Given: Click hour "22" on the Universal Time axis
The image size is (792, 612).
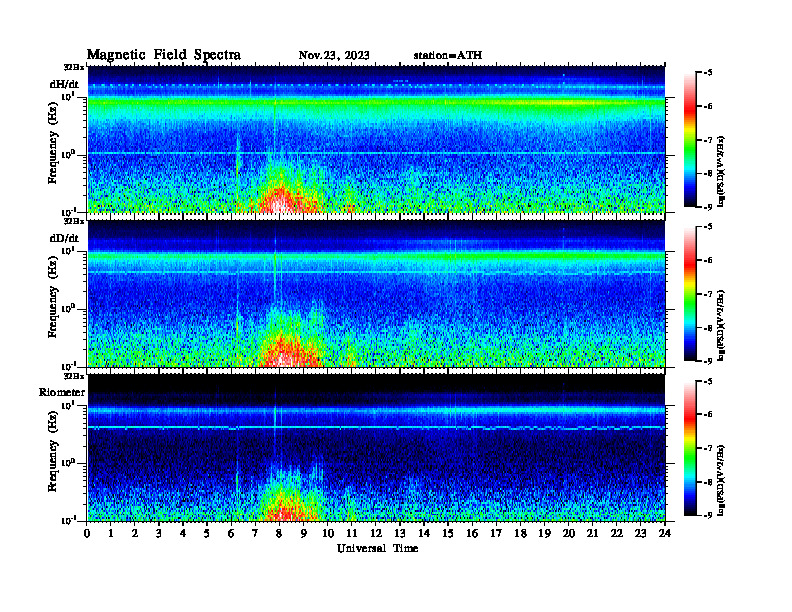Looking at the screenshot, I should click(617, 533).
